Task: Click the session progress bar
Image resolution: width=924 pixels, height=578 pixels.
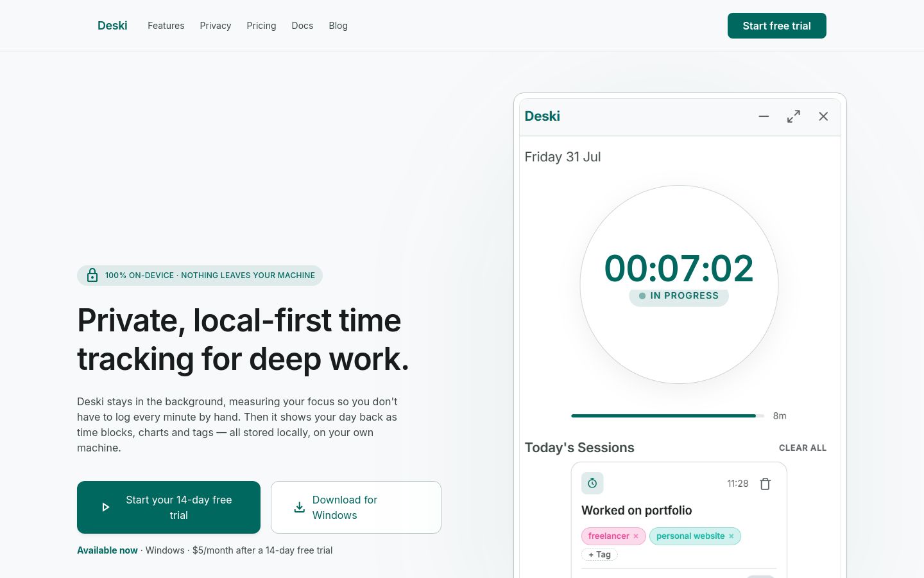Action: point(667,416)
